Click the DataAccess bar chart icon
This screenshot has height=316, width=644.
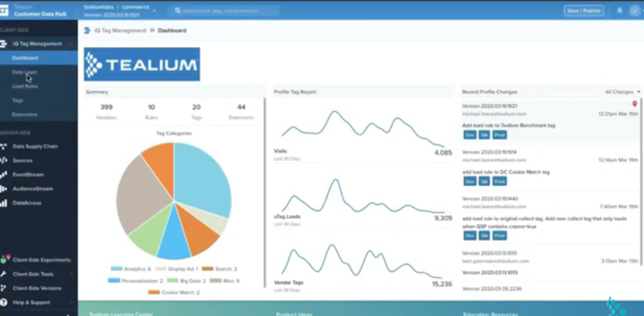4,203
